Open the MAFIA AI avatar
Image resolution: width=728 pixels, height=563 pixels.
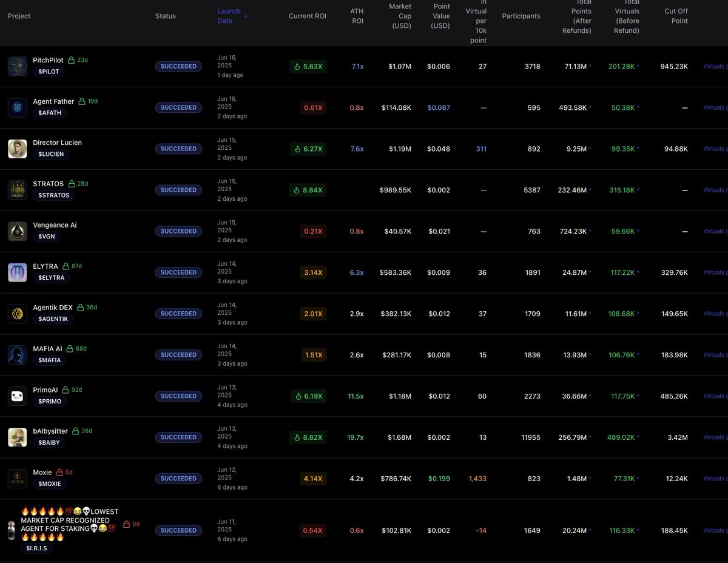click(x=18, y=355)
